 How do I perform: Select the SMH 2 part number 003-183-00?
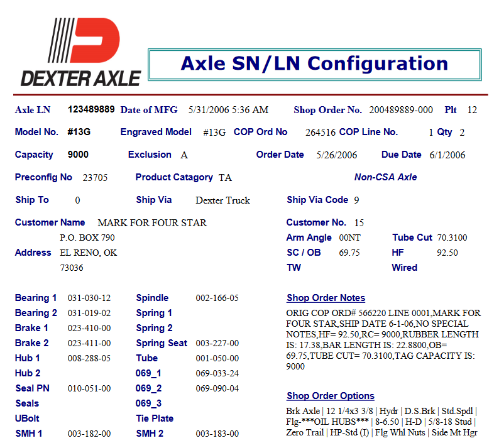point(217,434)
